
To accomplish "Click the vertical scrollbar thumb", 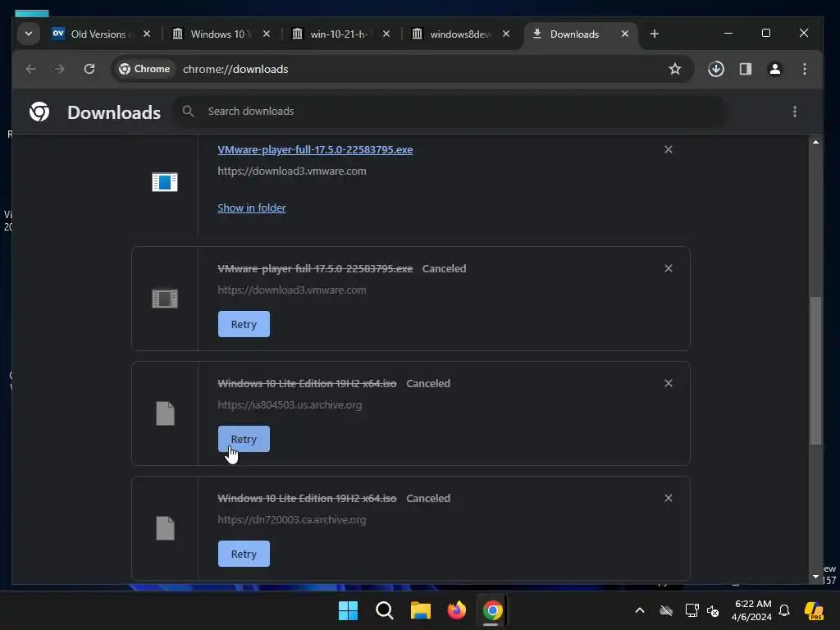I will 815,371.
